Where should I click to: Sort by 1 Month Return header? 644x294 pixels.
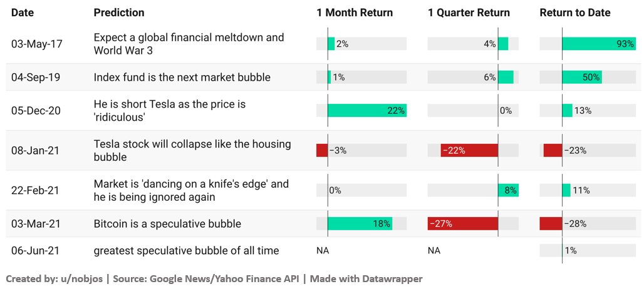355,13
